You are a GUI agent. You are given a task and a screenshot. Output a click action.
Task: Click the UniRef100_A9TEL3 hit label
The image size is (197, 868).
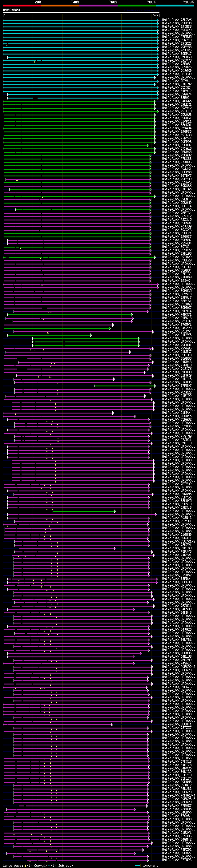[x=177, y=111]
